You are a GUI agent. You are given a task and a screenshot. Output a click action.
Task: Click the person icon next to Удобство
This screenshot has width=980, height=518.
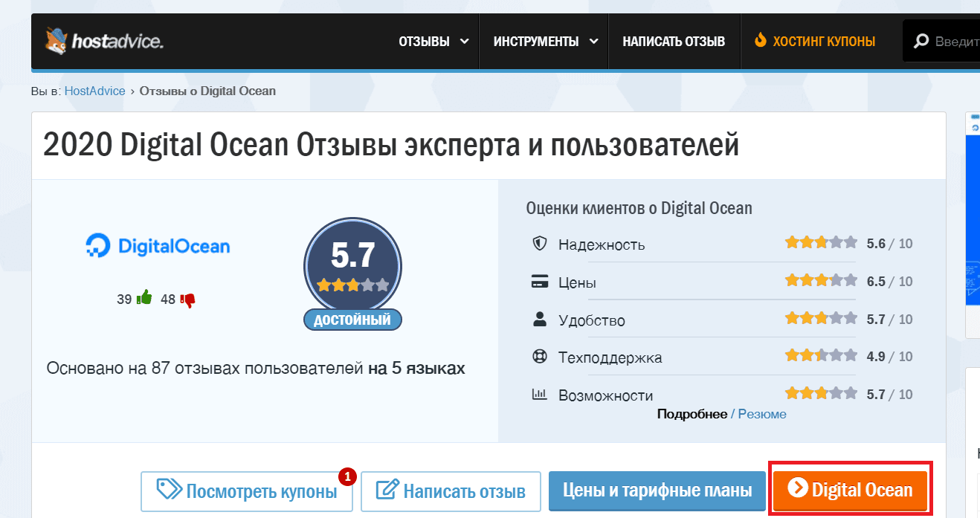click(x=540, y=320)
